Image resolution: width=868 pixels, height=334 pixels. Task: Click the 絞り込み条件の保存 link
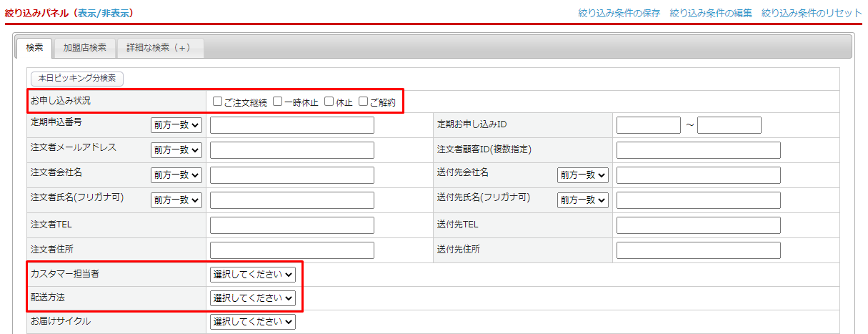619,13
